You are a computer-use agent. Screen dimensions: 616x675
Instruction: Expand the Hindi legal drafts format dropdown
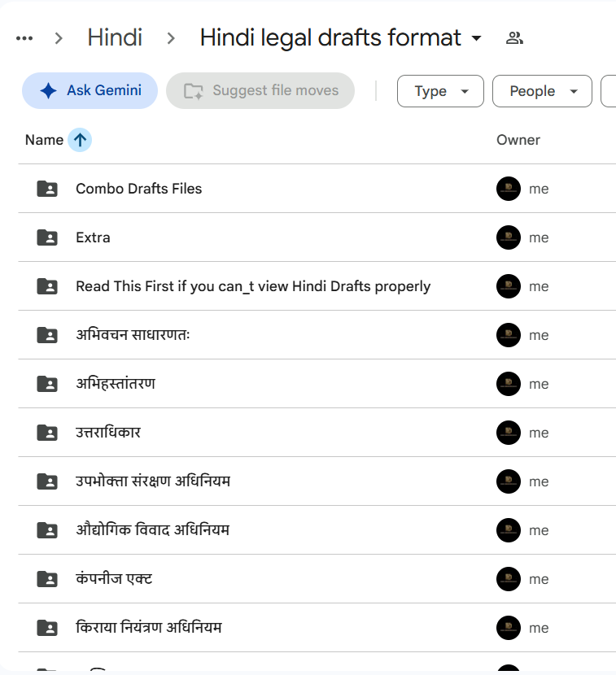coord(476,38)
